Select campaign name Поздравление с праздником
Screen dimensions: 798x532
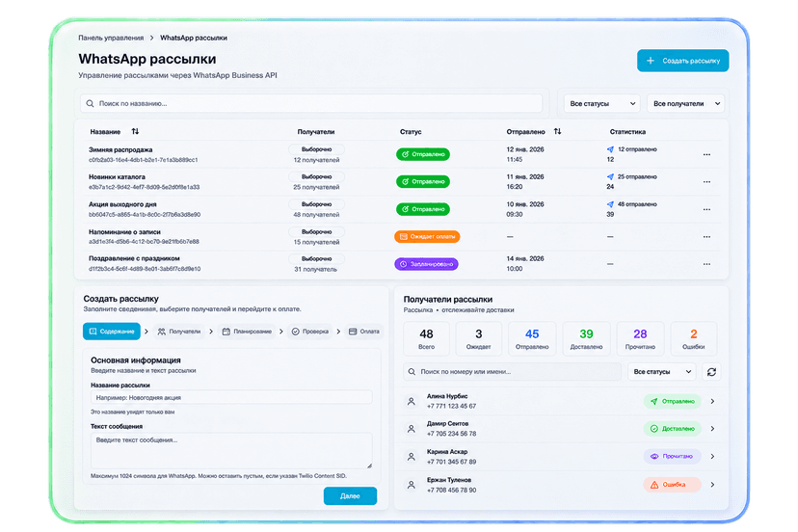click(x=134, y=258)
